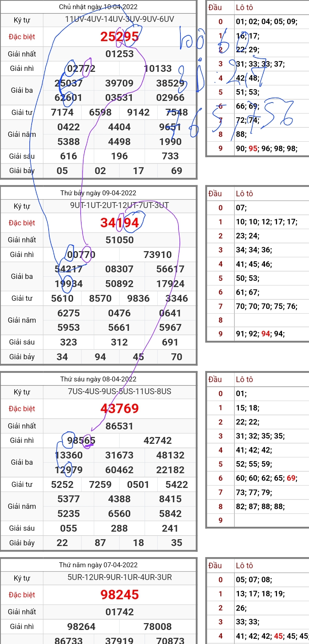Select the Ký tự code "11UV-4UV-14UV-3UV-9UV-6UV"
Viewport: 309px width, 644px height.
pyautogui.click(x=120, y=19)
